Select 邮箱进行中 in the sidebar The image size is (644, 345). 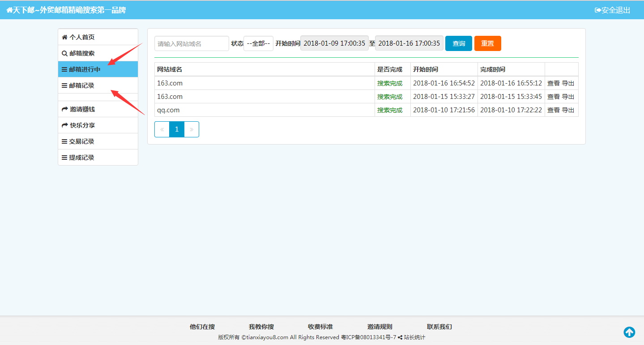coord(98,69)
